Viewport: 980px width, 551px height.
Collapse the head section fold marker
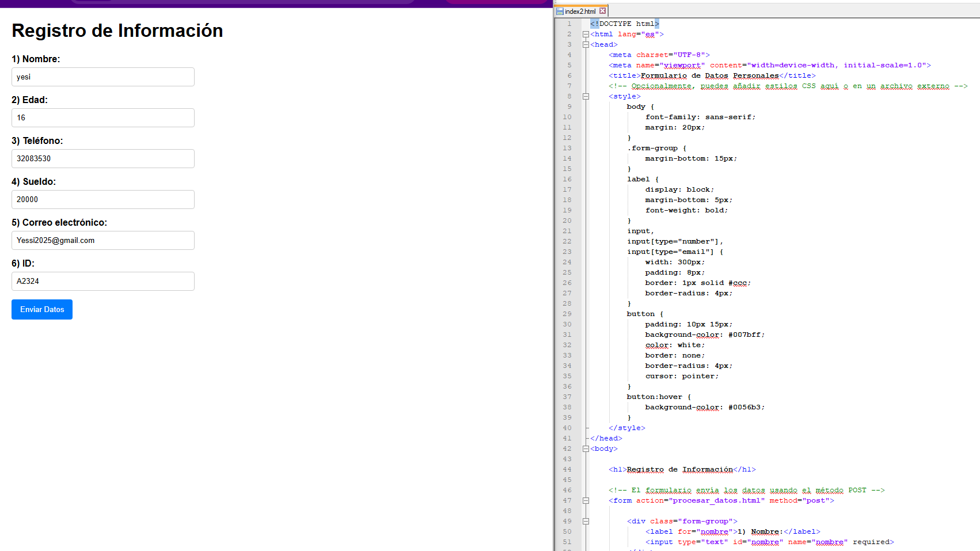pyautogui.click(x=586, y=45)
